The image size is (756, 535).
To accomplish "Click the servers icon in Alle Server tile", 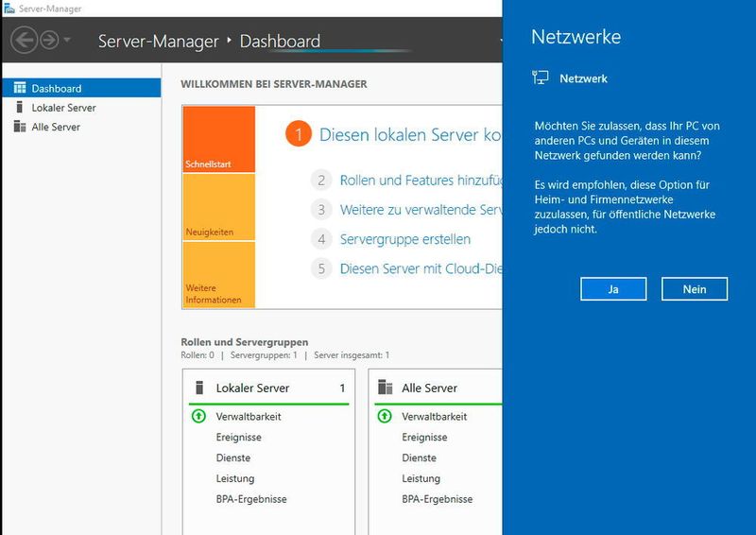I will tap(386, 388).
